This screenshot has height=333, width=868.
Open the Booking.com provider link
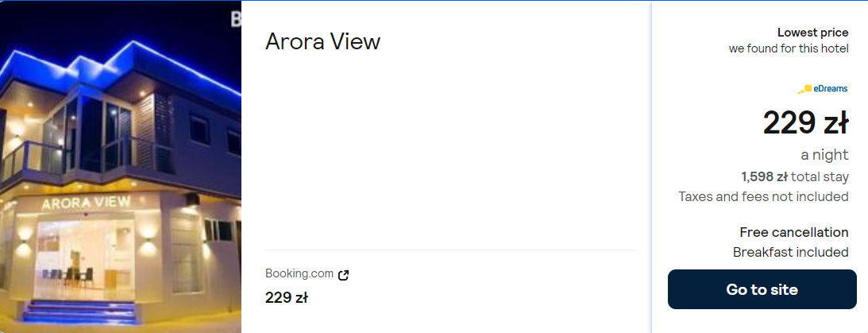(299, 274)
